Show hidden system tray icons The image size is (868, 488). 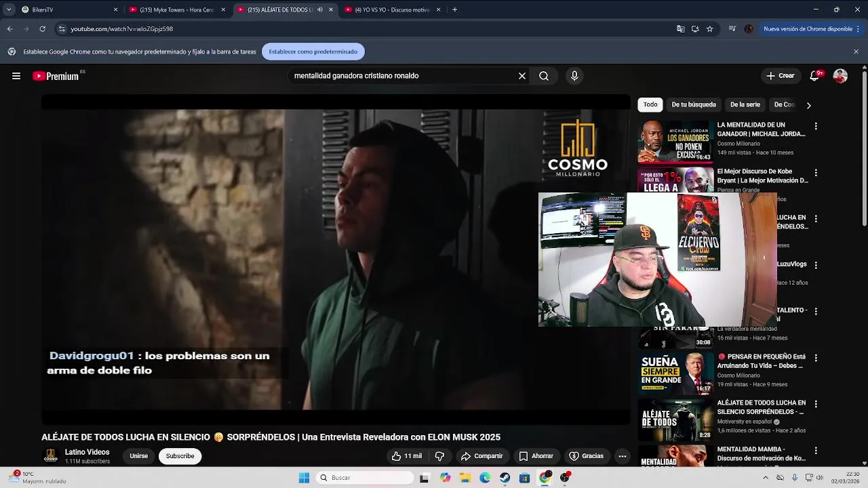pyautogui.click(x=766, y=478)
